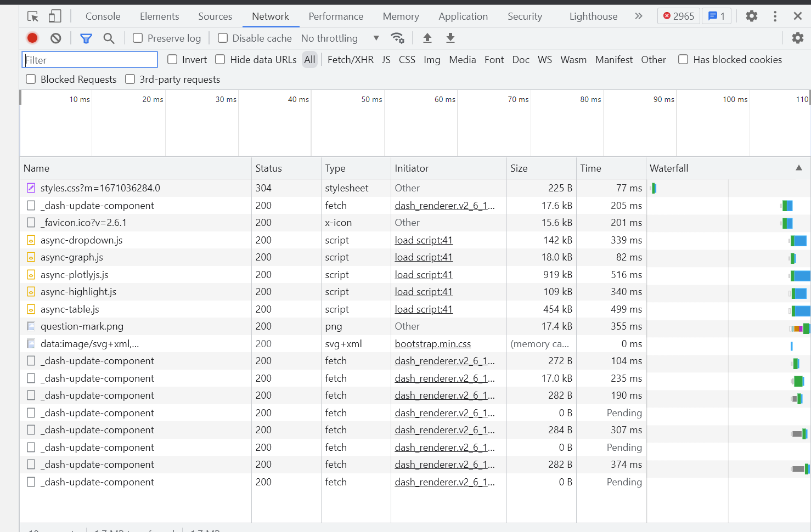
Task: Open the network search magnifier
Action: point(109,38)
